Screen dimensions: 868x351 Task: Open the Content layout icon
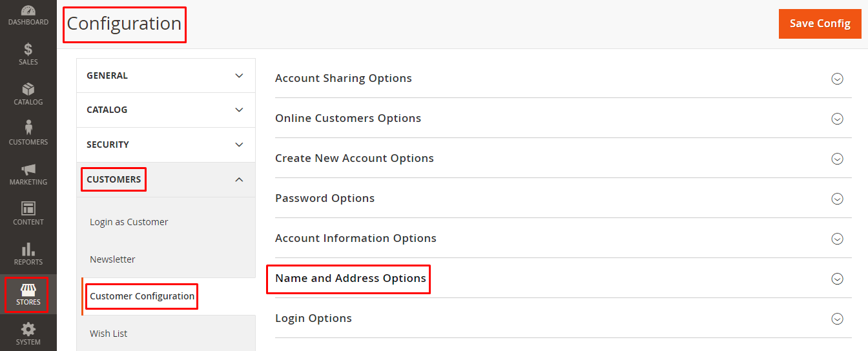click(28, 208)
